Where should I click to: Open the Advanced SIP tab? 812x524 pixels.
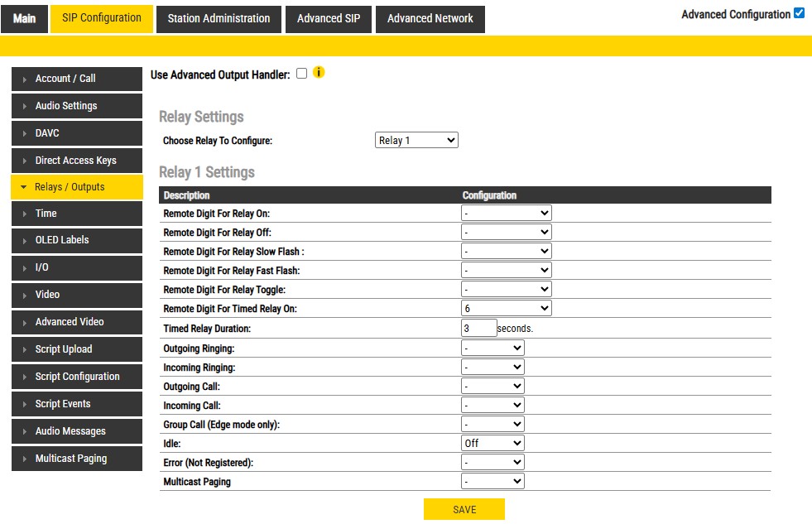[329, 19]
